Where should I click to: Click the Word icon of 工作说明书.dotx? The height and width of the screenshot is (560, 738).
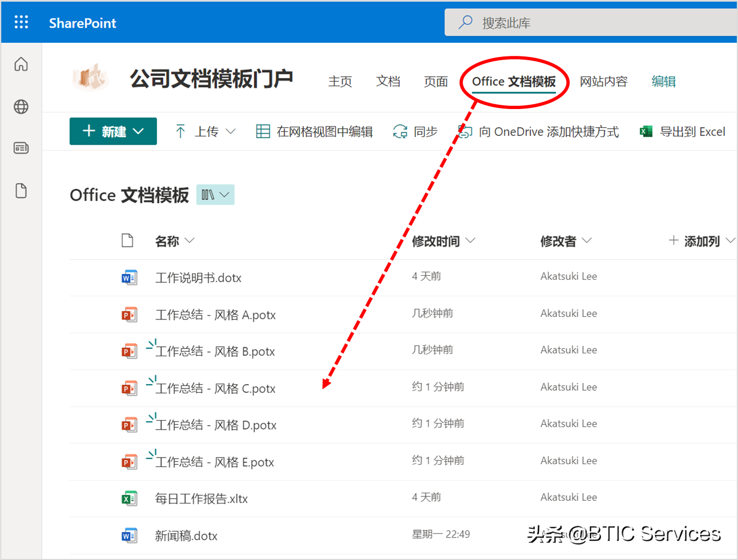tap(129, 278)
